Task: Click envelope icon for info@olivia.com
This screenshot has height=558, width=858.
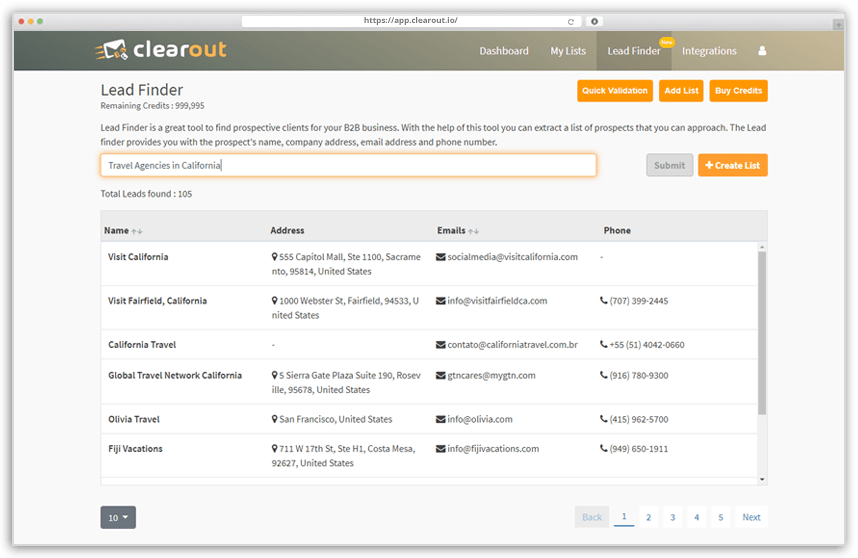Action: [440, 419]
